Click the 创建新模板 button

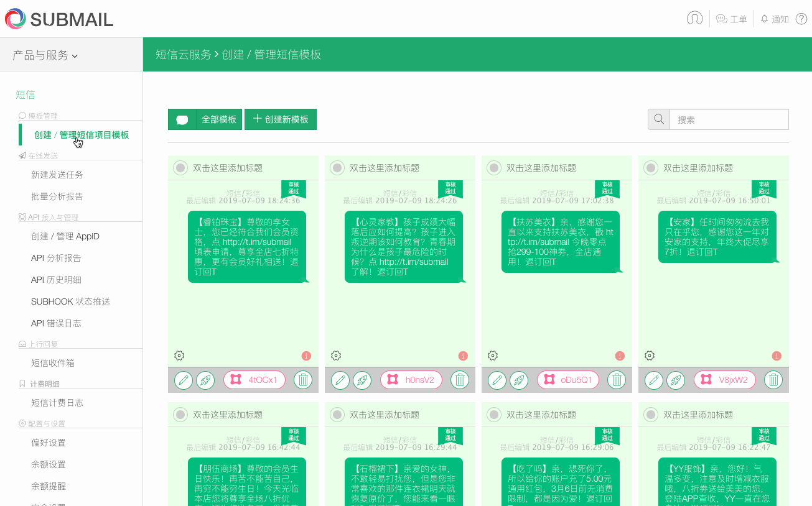[x=280, y=119]
